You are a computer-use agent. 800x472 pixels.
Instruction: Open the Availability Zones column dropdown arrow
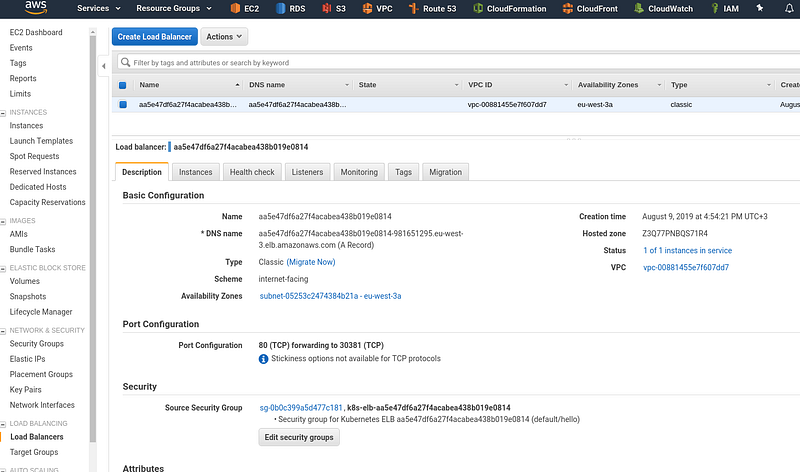pyautogui.click(x=659, y=85)
